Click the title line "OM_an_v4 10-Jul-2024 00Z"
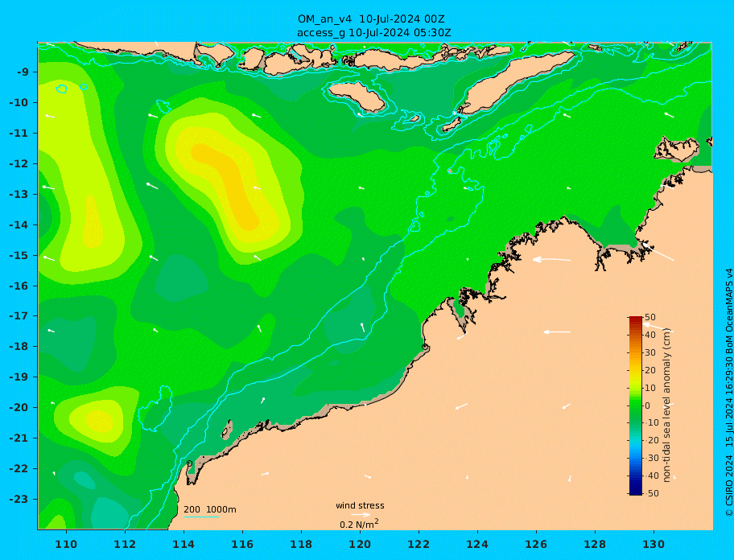Image resolution: width=734 pixels, height=560 pixels. click(371, 19)
